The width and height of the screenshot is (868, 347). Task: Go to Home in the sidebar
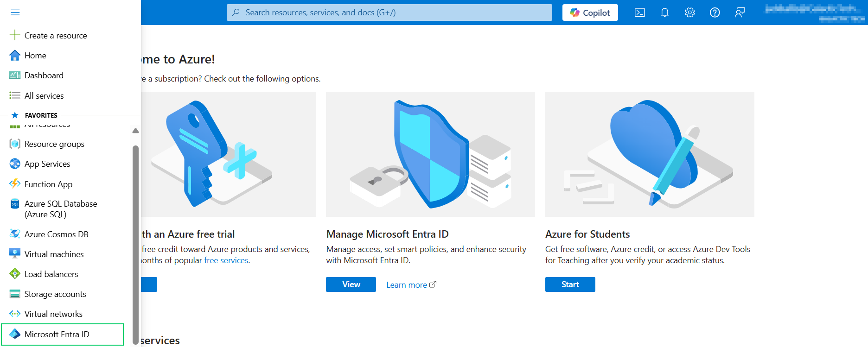(35, 56)
